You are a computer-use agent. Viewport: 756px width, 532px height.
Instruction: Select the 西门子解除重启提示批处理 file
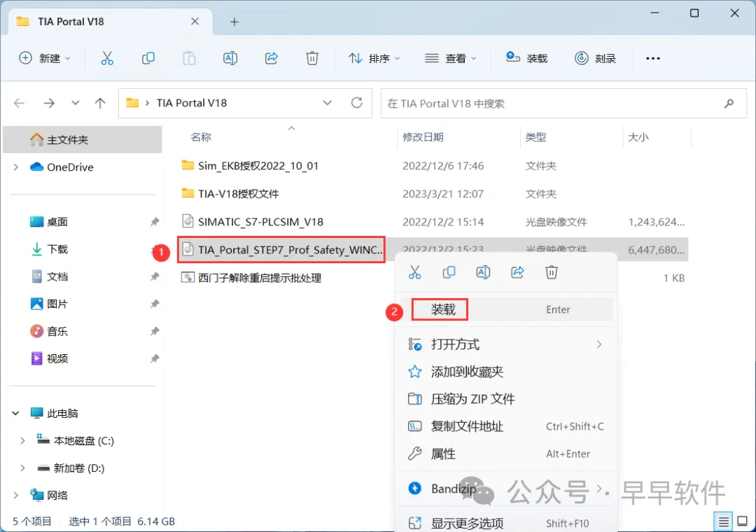[x=251, y=278]
